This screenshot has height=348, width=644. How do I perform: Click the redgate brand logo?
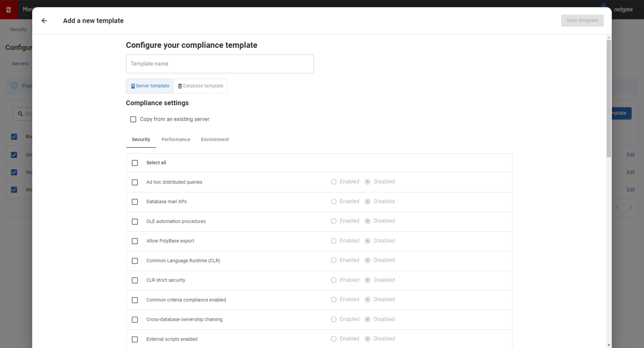pyautogui.click(x=623, y=9)
